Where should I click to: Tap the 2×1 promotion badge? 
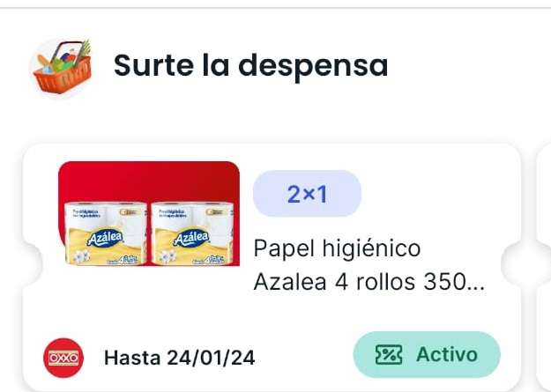[x=307, y=194]
